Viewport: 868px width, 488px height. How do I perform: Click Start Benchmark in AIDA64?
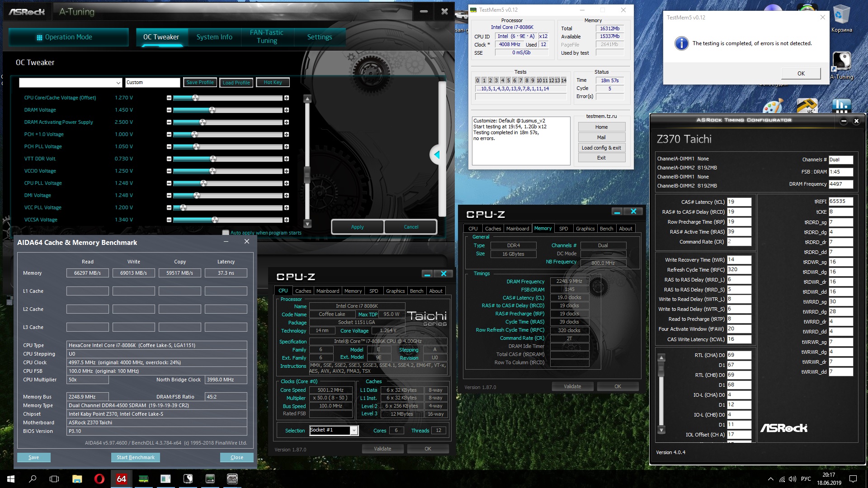[135, 457]
